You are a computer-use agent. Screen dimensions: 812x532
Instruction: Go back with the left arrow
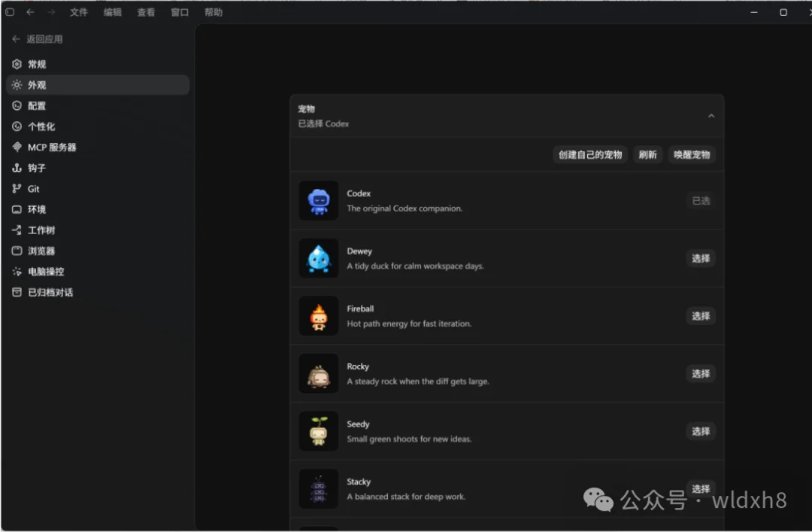[x=31, y=12]
